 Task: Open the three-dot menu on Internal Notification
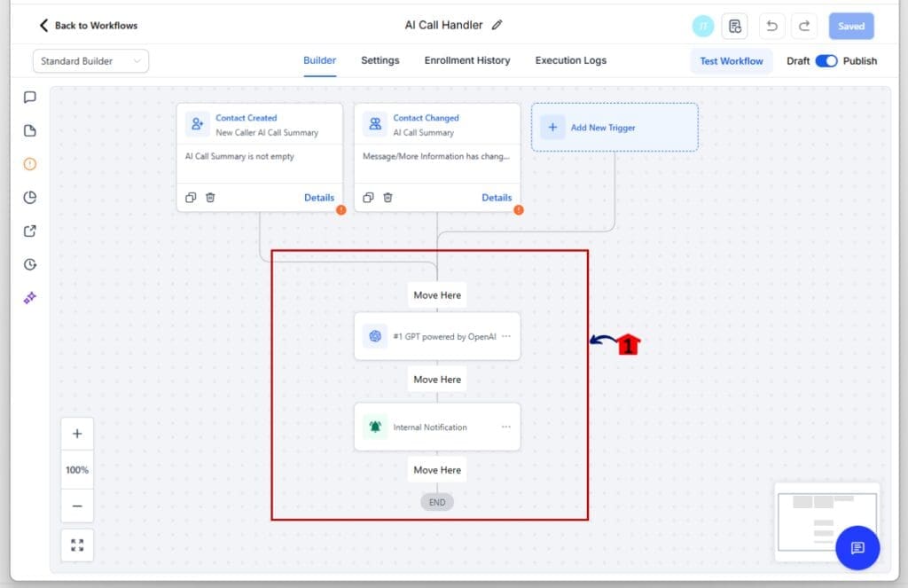[x=506, y=427]
